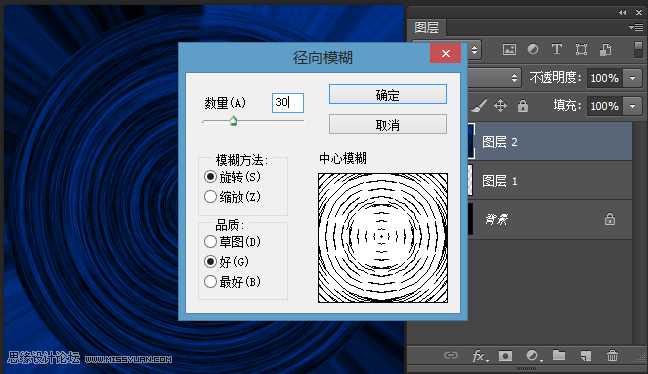Select the 图层 2 layer
The image size is (648, 374).
pos(550,142)
